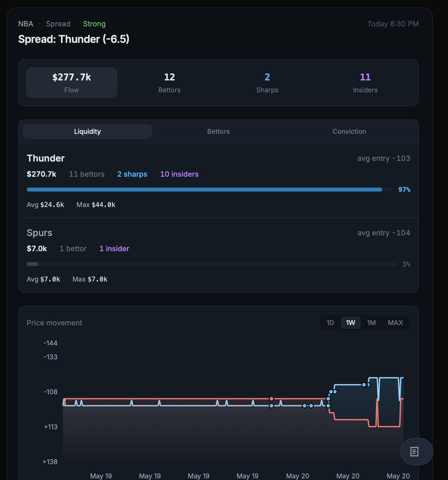The width and height of the screenshot is (448, 480).
Task: Click the '+113' y-axis label
Action: (x=51, y=427)
